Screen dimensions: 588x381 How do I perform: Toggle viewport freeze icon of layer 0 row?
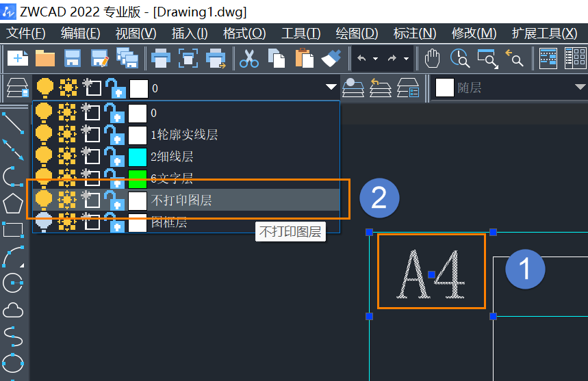[91, 112]
